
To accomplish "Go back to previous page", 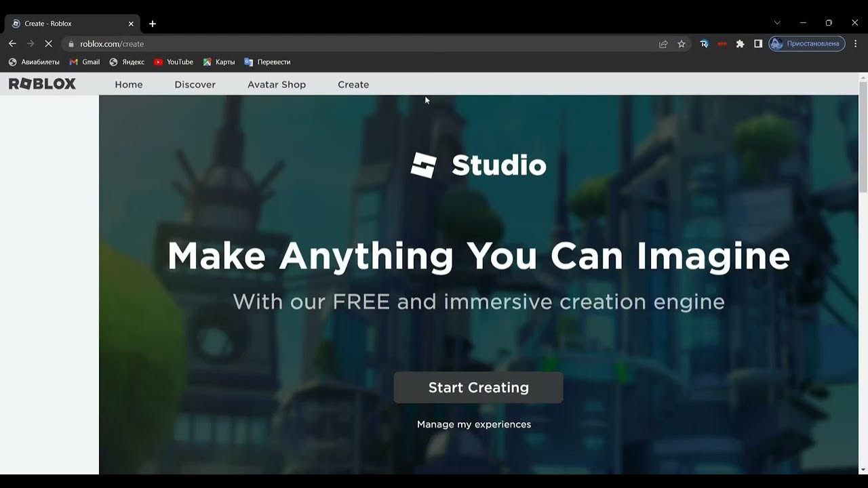I will pyautogui.click(x=12, y=43).
